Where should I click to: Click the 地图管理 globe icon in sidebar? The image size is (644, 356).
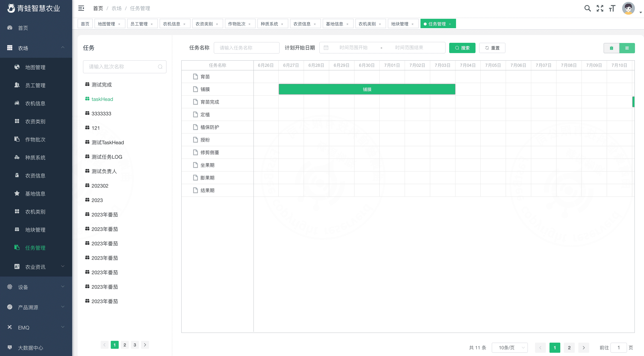pos(17,67)
